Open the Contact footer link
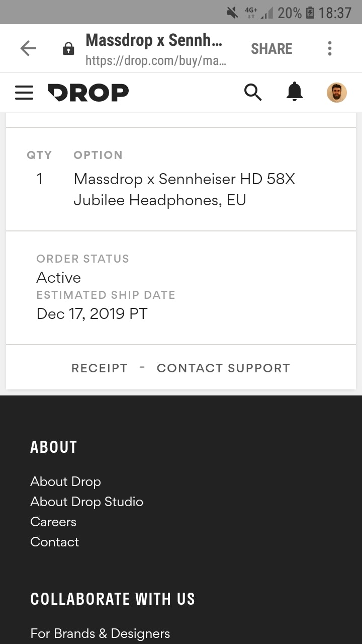The height and width of the screenshot is (644, 362). point(54,542)
